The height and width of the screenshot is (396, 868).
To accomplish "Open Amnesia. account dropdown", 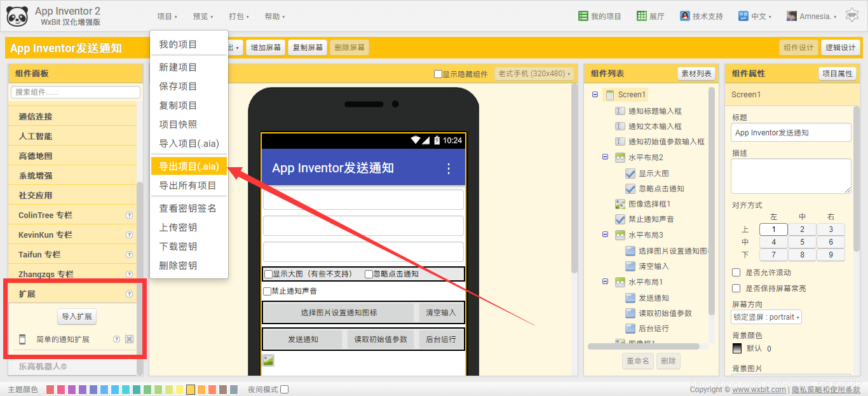I will pos(812,17).
